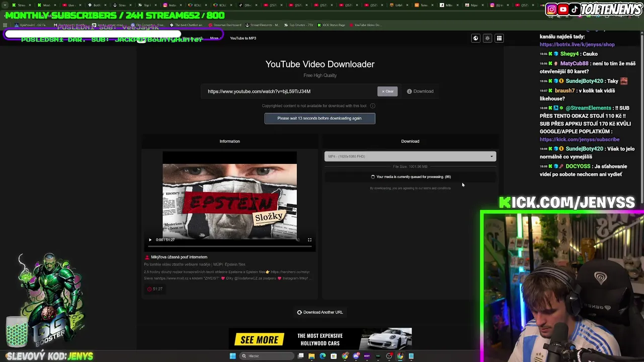Image resolution: width=644 pixels, height=362 pixels.
Task: Open the YouTube Video Do... bookmark
Action: [x=366, y=25]
